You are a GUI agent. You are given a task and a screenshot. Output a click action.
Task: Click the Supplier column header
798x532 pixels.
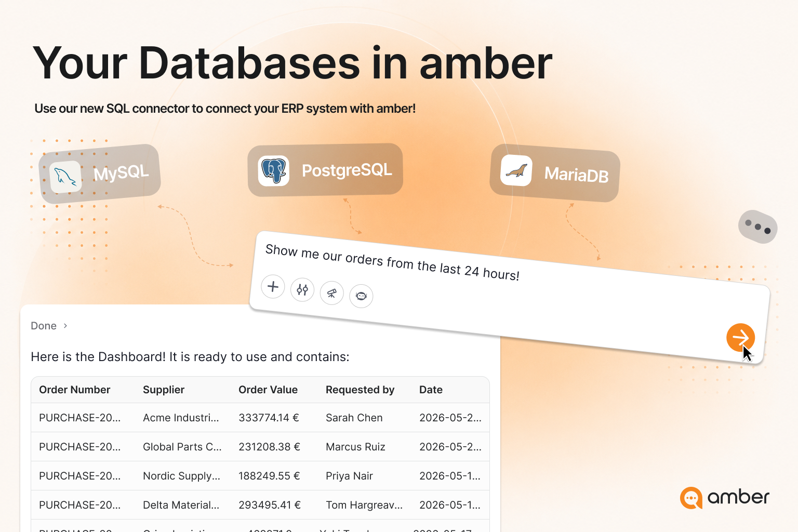164,390
